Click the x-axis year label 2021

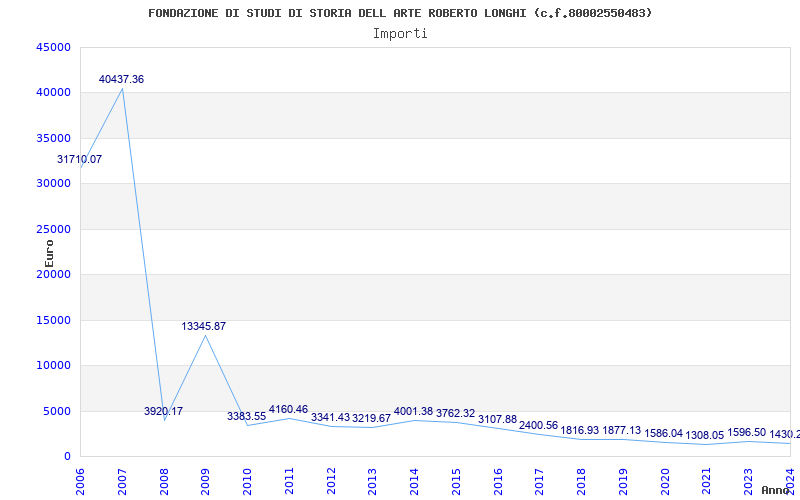pyautogui.click(x=706, y=482)
